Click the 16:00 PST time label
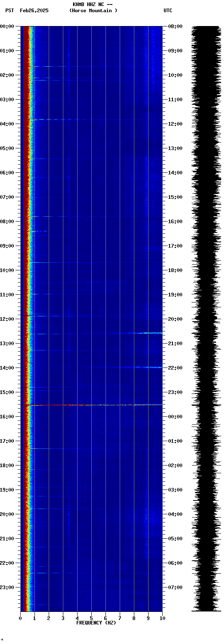This screenshot has height=644, width=224. [7, 417]
